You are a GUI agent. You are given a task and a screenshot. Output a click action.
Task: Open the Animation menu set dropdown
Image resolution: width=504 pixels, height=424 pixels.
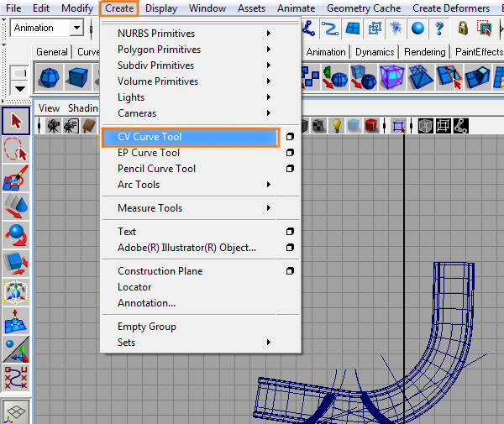[x=76, y=28]
